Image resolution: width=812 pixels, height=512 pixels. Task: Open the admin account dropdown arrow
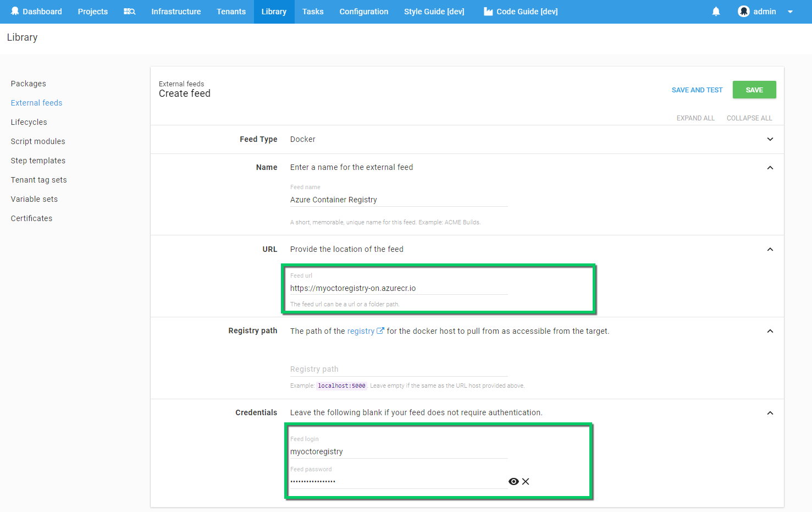pos(790,11)
